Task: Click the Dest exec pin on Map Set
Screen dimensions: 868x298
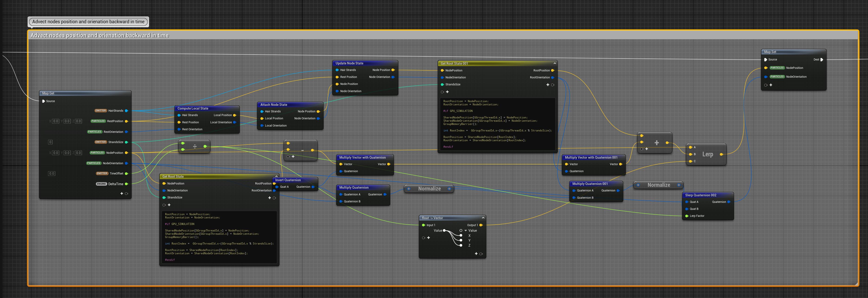Action: pyautogui.click(x=822, y=60)
